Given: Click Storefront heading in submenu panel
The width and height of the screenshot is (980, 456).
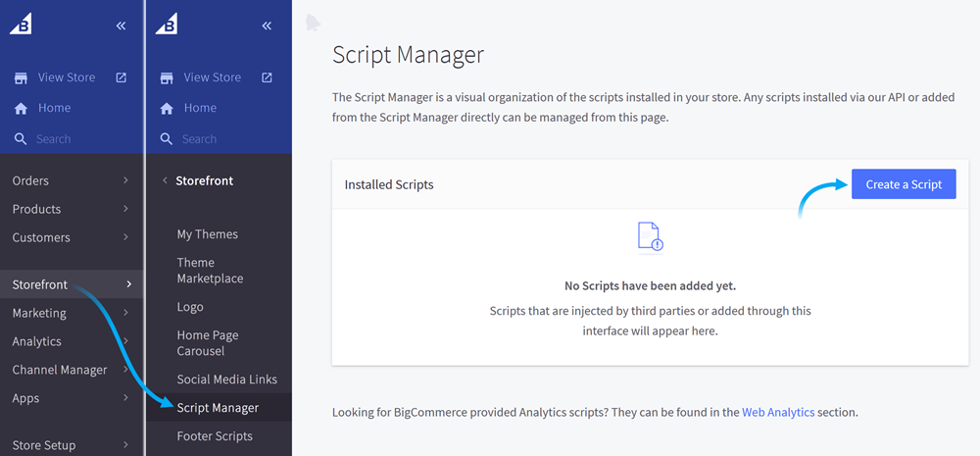Looking at the screenshot, I should point(205,180).
